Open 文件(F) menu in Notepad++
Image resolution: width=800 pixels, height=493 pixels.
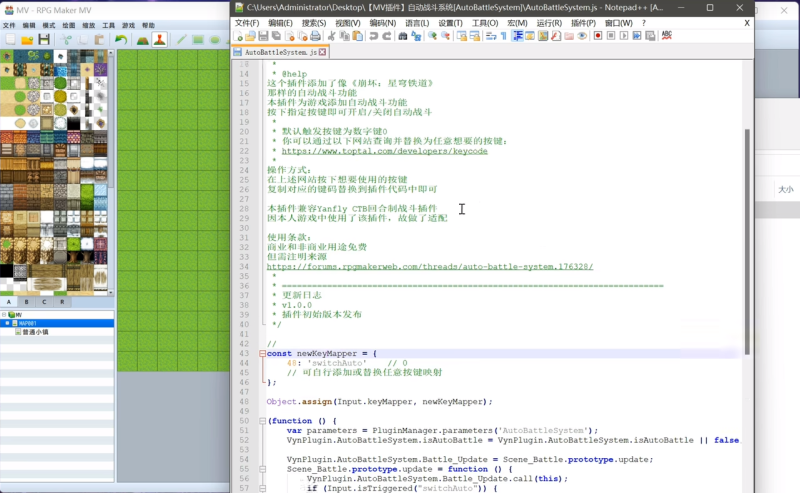pos(247,23)
